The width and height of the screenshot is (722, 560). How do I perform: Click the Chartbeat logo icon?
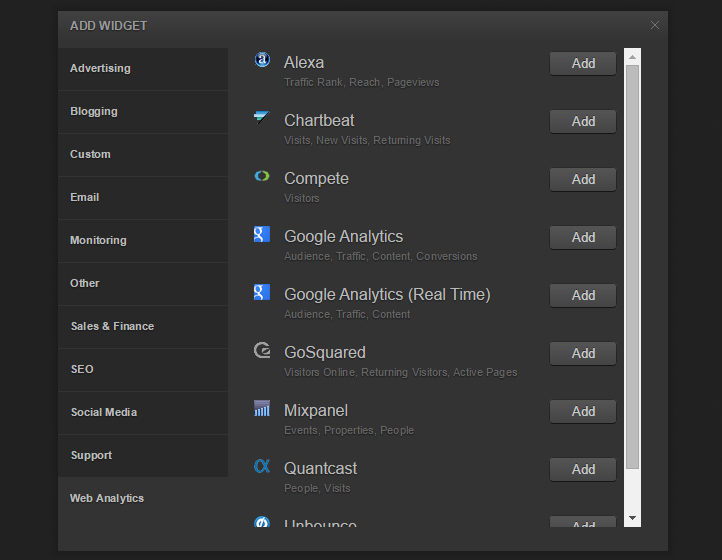(x=262, y=117)
